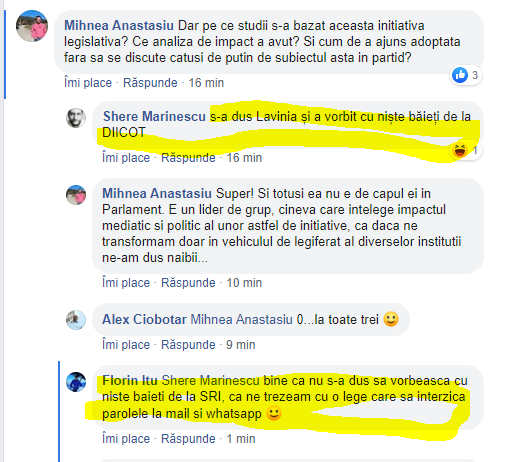This screenshot has width=509, height=462.
Task: Open the Florin Itu name link
Action: [130, 381]
